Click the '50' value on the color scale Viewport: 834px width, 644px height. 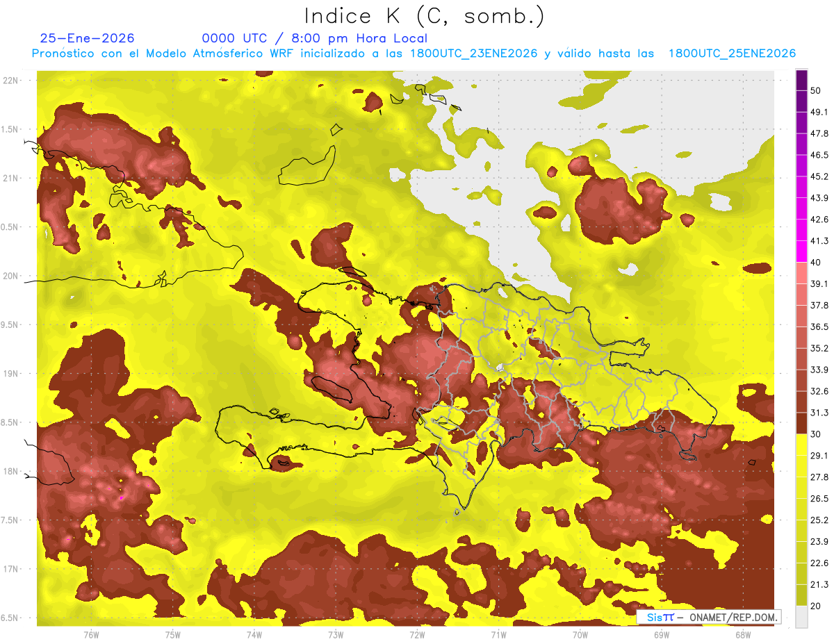click(x=816, y=90)
